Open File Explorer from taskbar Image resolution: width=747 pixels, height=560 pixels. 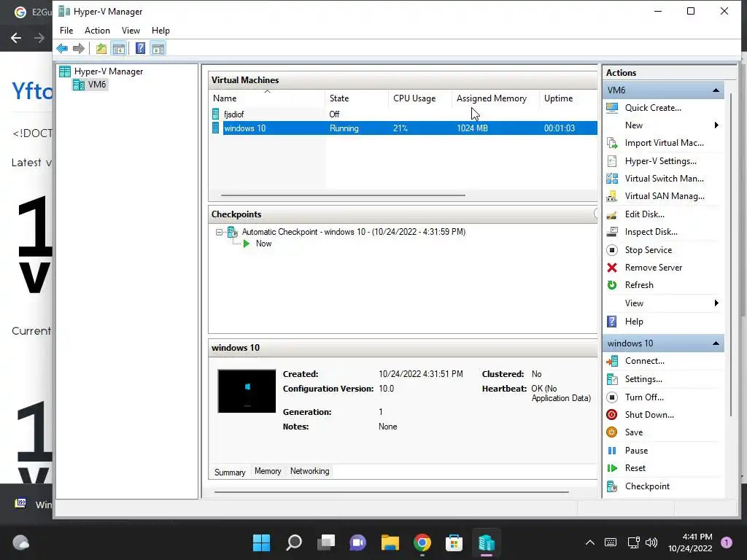(x=390, y=542)
